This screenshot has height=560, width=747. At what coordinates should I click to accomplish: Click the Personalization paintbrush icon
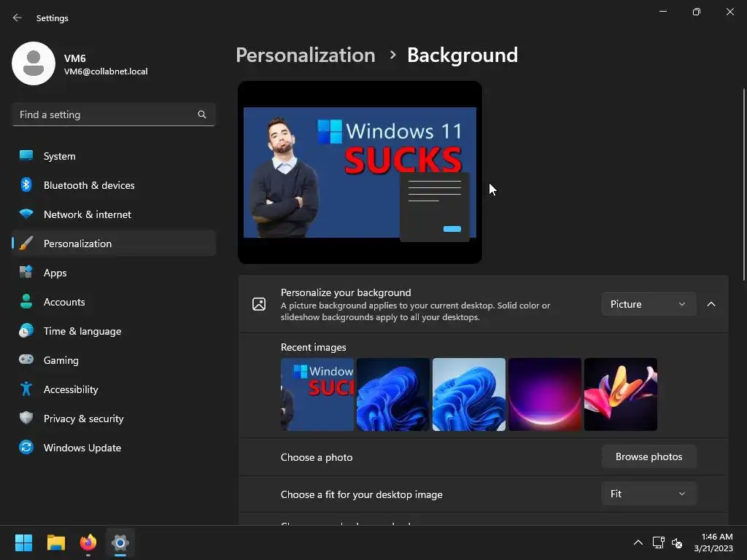tap(26, 244)
